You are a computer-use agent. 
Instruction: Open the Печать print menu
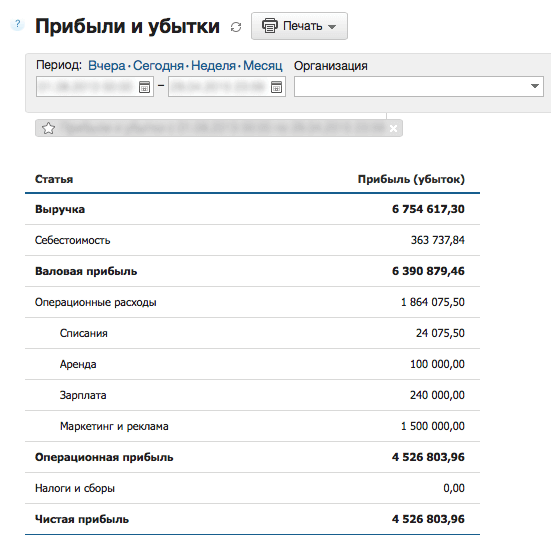299,26
